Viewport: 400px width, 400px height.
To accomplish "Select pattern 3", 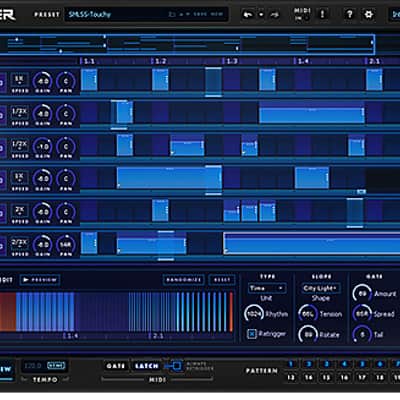I will coord(327,364).
